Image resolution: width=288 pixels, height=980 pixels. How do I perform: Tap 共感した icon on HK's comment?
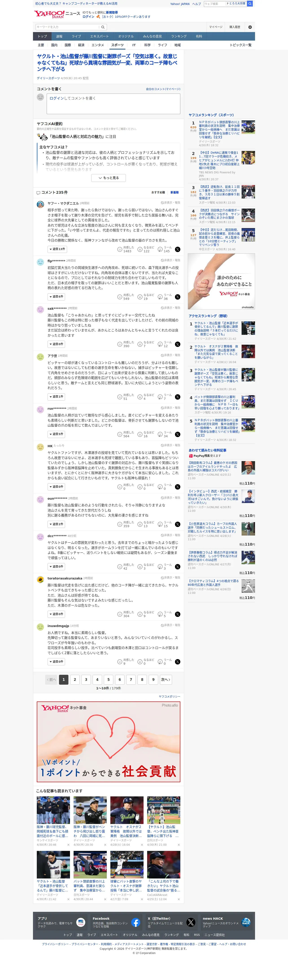click(120, 487)
